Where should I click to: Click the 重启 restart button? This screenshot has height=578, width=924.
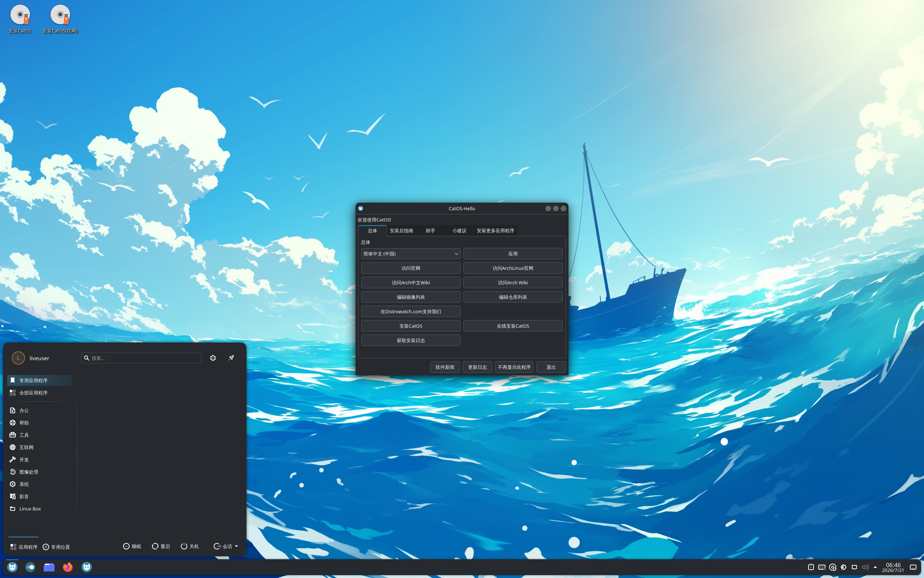pos(161,546)
